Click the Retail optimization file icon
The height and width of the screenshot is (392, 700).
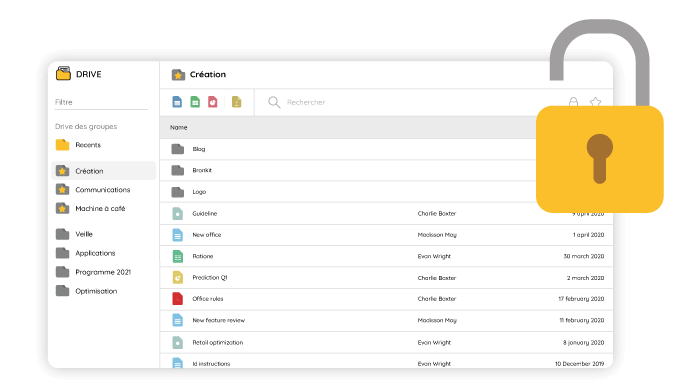pyautogui.click(x=178, y=342)
